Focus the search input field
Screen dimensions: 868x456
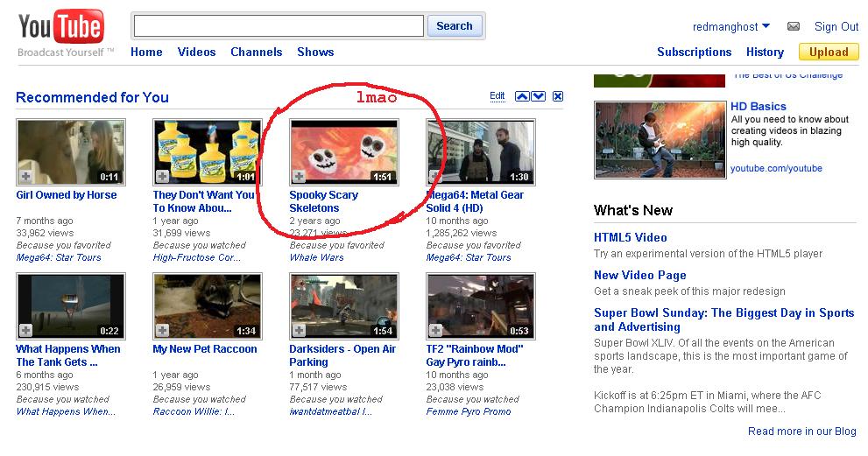pos(279,26)
